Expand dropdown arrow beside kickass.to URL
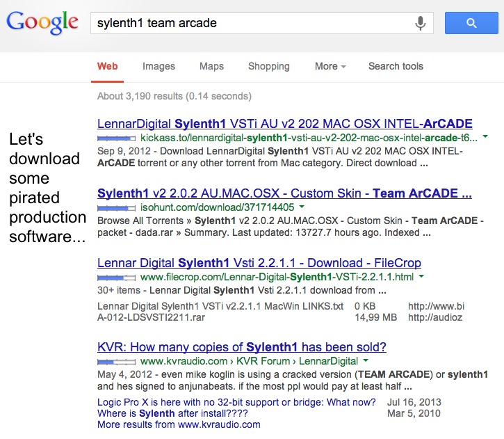 coord(485,136)
